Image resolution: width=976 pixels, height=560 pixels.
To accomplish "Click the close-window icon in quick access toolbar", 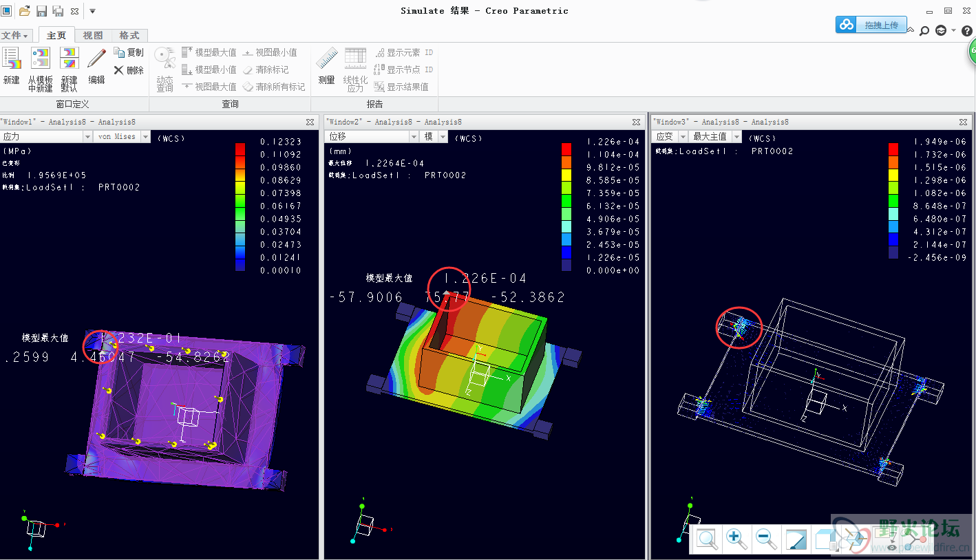I will pyautogui.click(x=74, y=11).
